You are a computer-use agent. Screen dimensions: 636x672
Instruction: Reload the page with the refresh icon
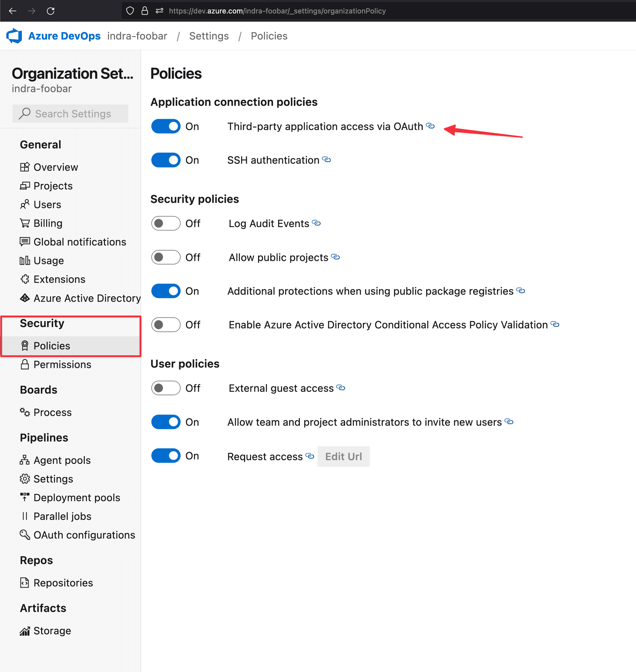point(50,11)
